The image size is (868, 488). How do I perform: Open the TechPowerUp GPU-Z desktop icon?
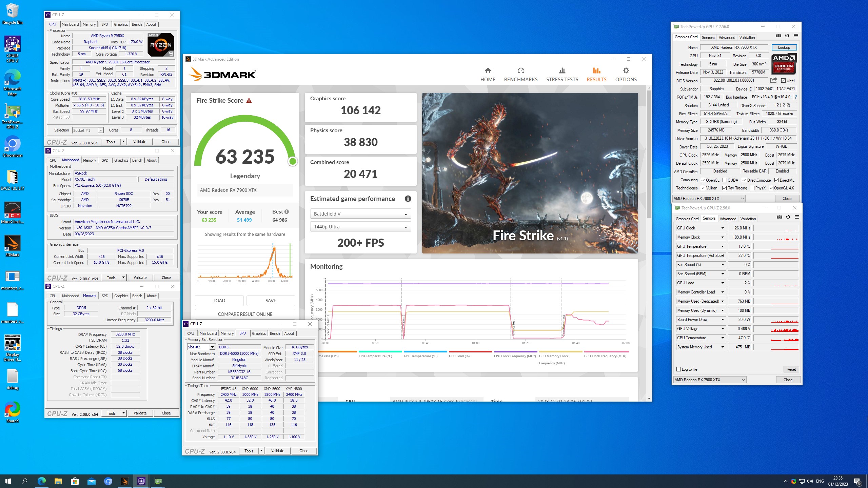pyautogui.click(x=13, y=116)
